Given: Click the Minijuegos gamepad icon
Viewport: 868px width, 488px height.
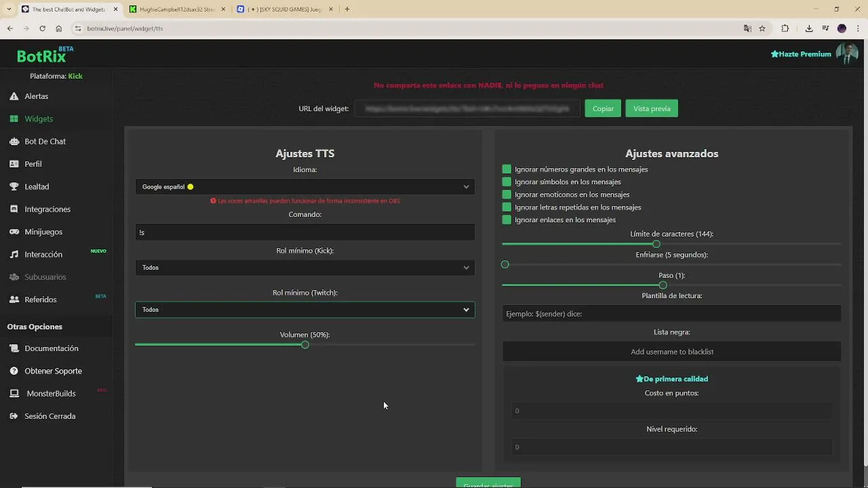Looking at the screenshot, I should coord(14,232).
